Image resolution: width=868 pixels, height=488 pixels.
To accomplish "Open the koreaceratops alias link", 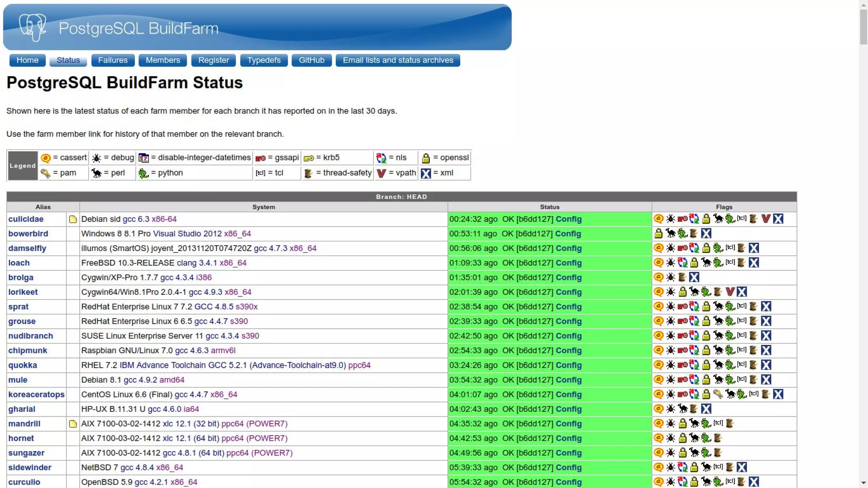I will click(x=36, y=394).
